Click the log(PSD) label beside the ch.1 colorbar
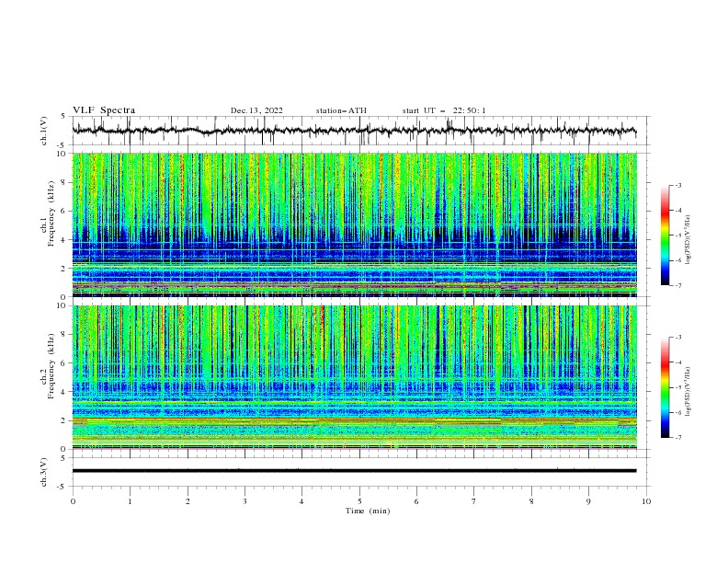728x563 pixels. [x=688, y=240]
